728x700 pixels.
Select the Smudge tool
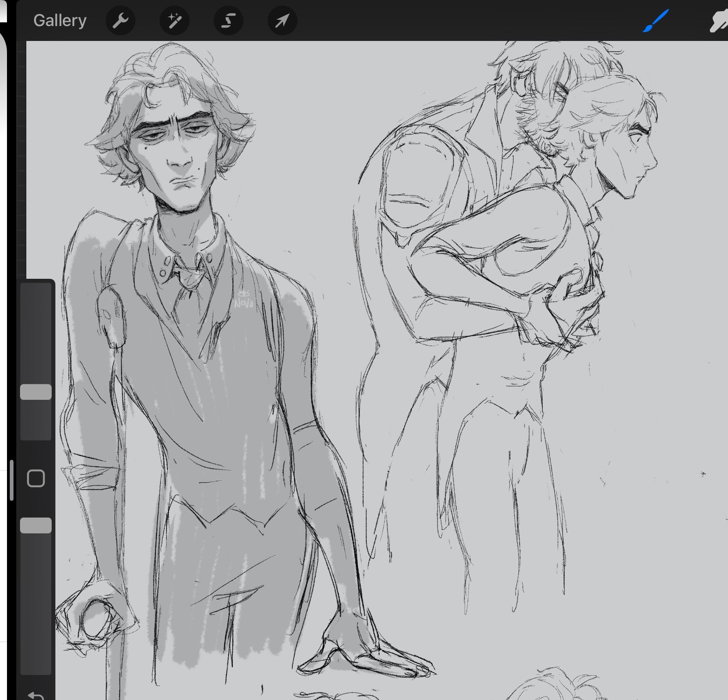(719, 22)
